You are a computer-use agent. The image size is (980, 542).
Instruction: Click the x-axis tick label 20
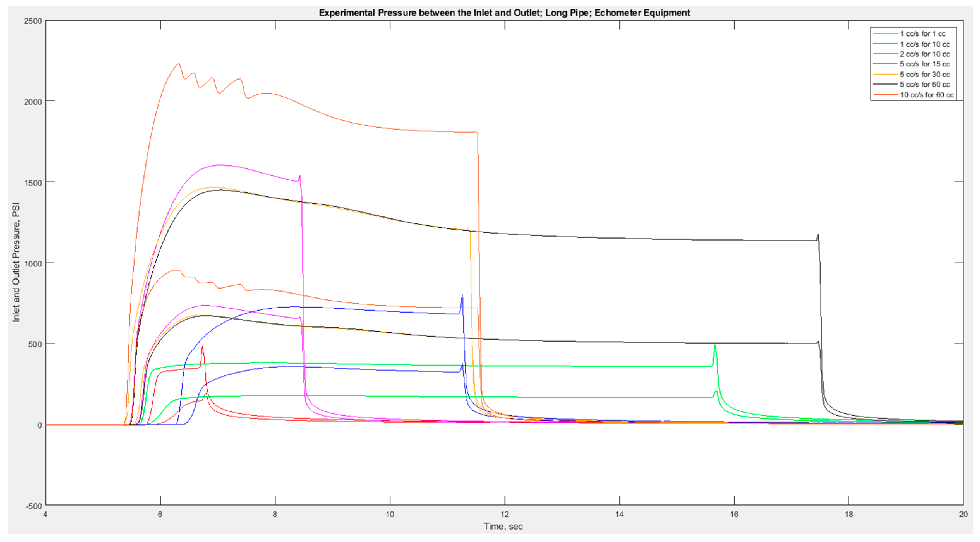pos(963,514)
